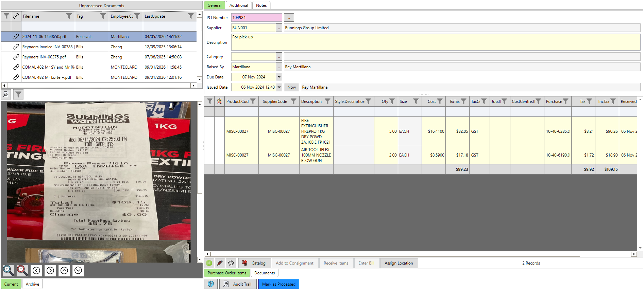The image size is (644, 290).
Task: Click the Filename column filter icon
Action: (x=69, y=16)
